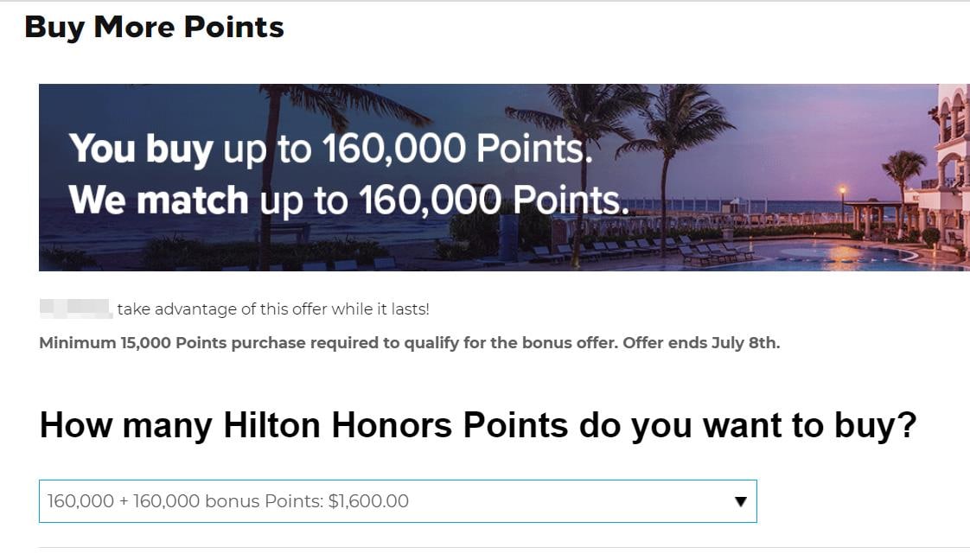Click the black dropdown arrow triangle
Viewport: 970px width, 560px height.
point(740,501)
